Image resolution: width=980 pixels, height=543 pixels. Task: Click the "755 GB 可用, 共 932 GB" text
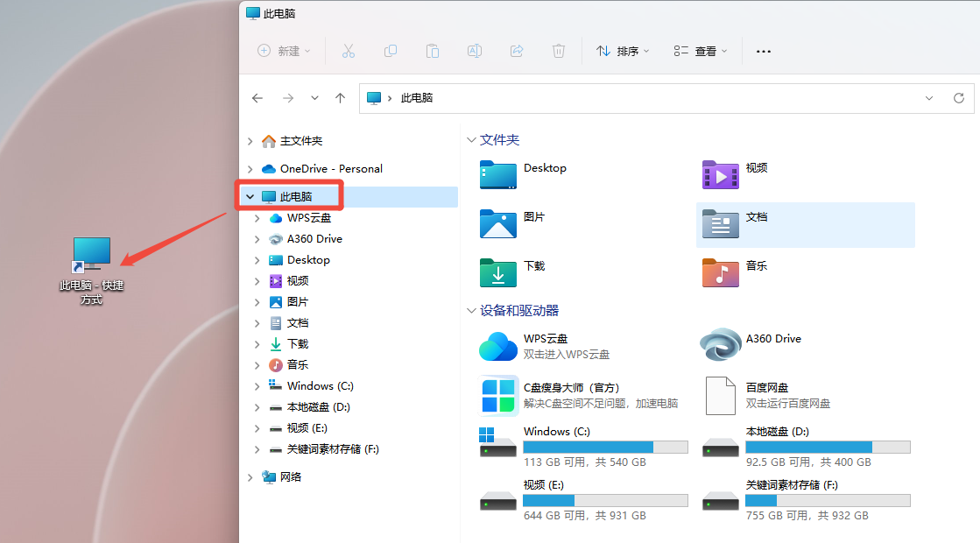(x=807, y=516)
